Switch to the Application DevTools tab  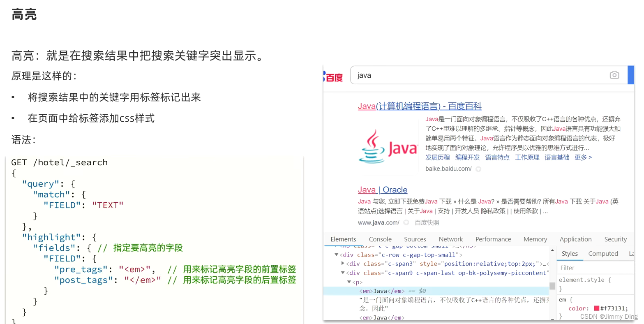click(575, 239)
